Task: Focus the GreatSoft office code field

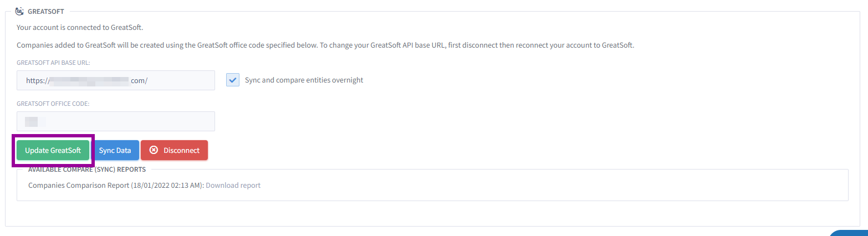Action: pos(116,121)
